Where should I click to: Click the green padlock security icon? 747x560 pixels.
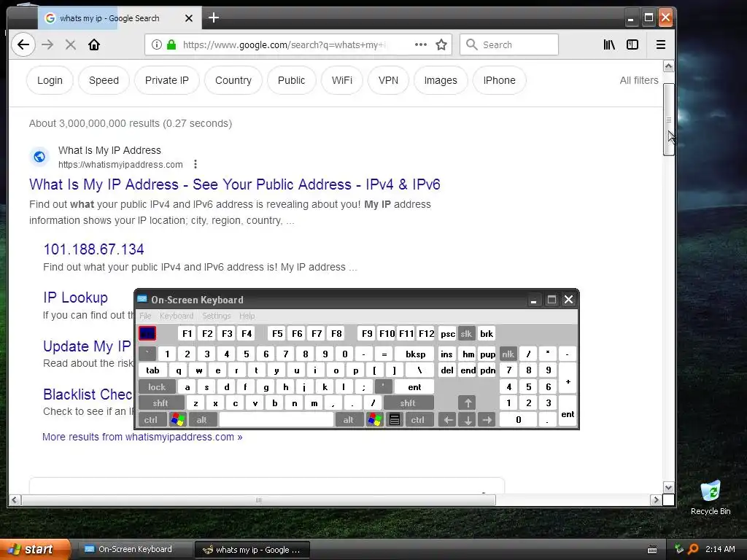pos(171,44)
